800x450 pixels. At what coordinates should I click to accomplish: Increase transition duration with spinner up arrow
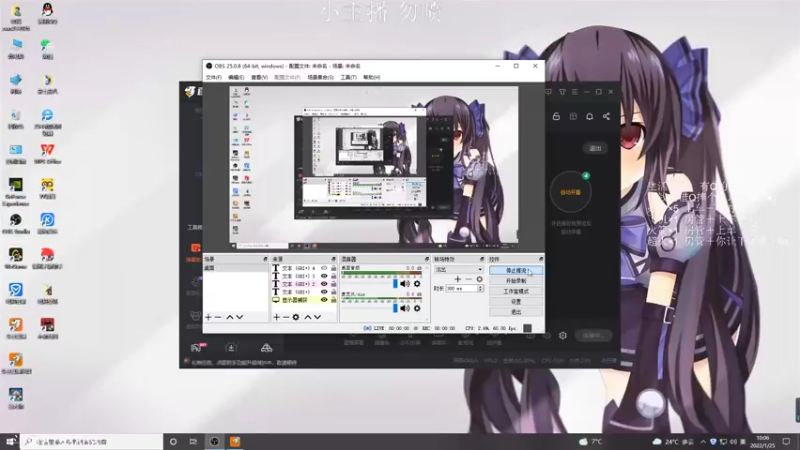480,287
